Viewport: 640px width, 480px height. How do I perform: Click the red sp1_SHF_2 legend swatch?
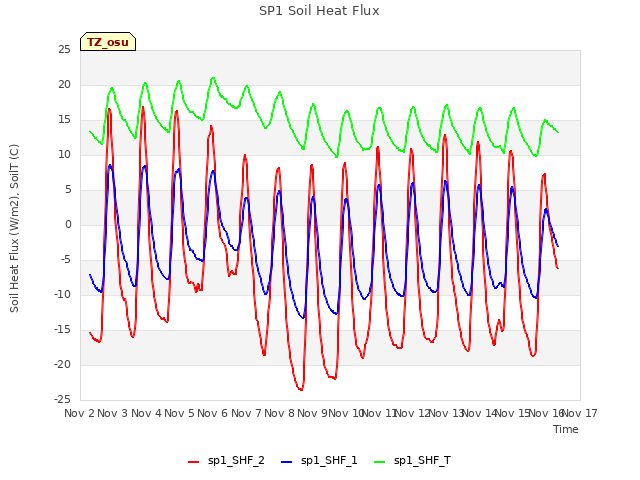click(193, 462)
